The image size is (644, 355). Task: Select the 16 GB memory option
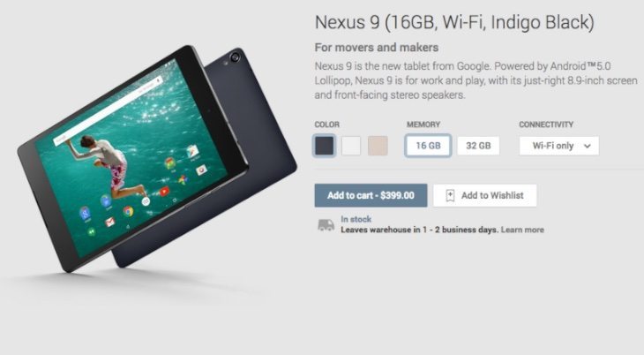428,146
